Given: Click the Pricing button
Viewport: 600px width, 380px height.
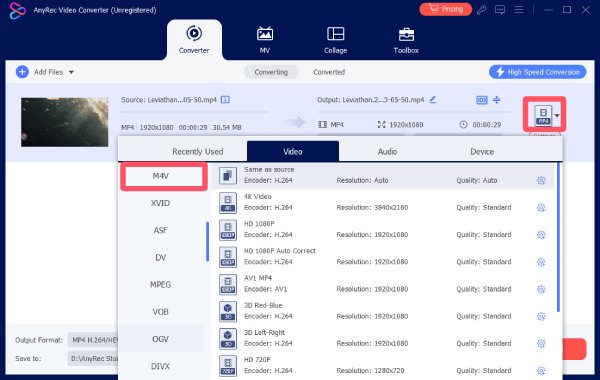Looking at the screenshot, I should point(445,9).
